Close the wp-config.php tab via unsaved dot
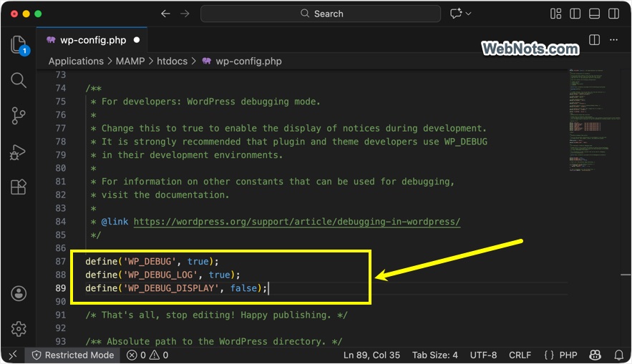The image size is (632, 364). click(x=137, y=40)
